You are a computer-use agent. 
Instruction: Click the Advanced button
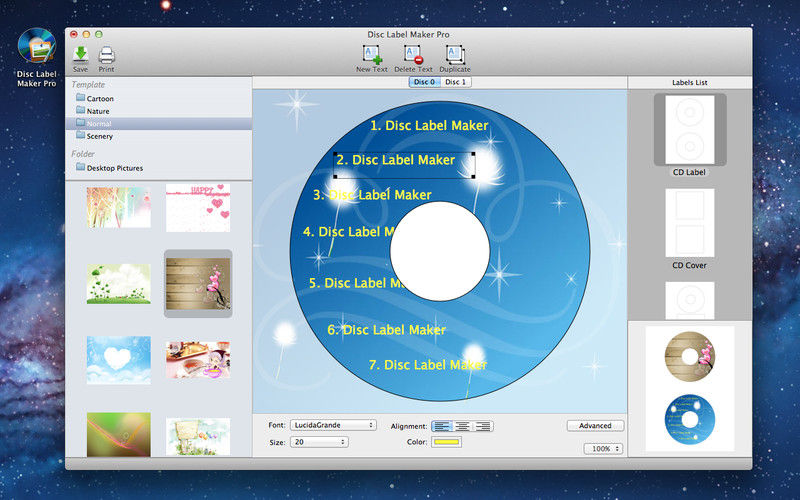coord(595,426)
